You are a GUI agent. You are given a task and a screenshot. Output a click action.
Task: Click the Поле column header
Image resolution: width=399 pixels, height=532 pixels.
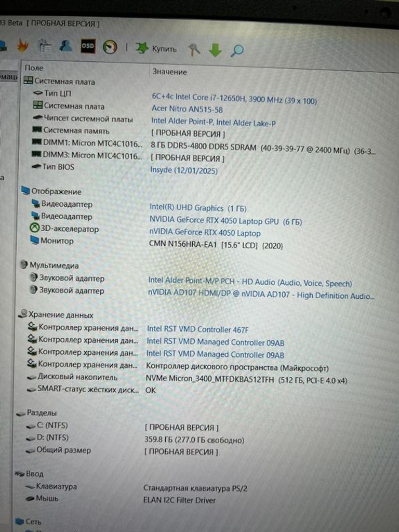(34, 68)
